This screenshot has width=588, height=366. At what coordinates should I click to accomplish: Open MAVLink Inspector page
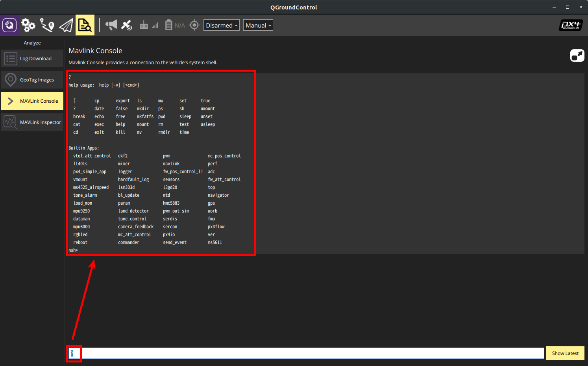coord(32,122)
